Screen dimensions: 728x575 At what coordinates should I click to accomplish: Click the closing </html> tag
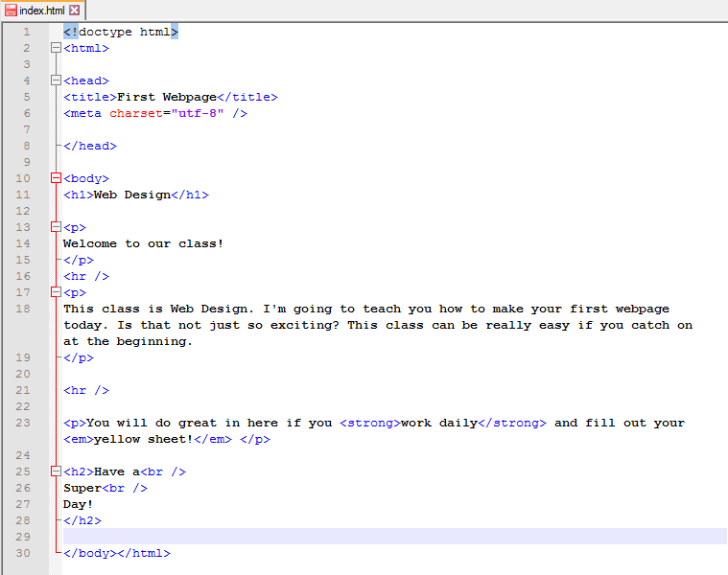point(144,553)
